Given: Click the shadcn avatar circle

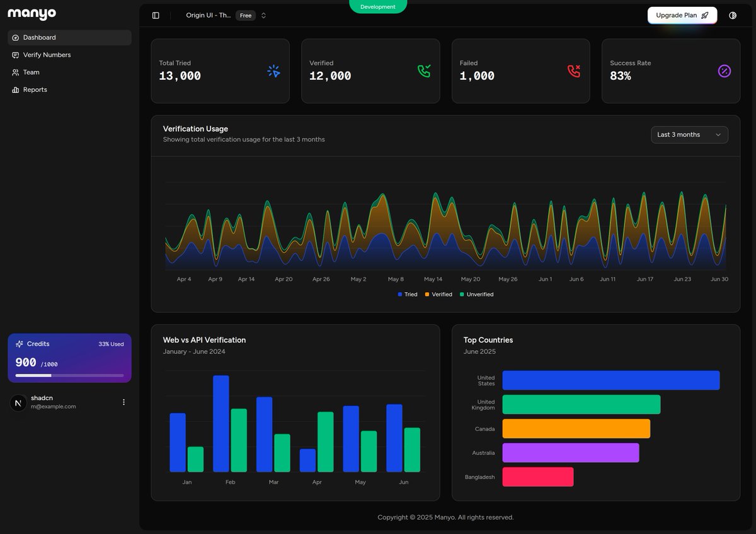Looking at the screenshot, I should pyautogui.click(x=18, y=402).
